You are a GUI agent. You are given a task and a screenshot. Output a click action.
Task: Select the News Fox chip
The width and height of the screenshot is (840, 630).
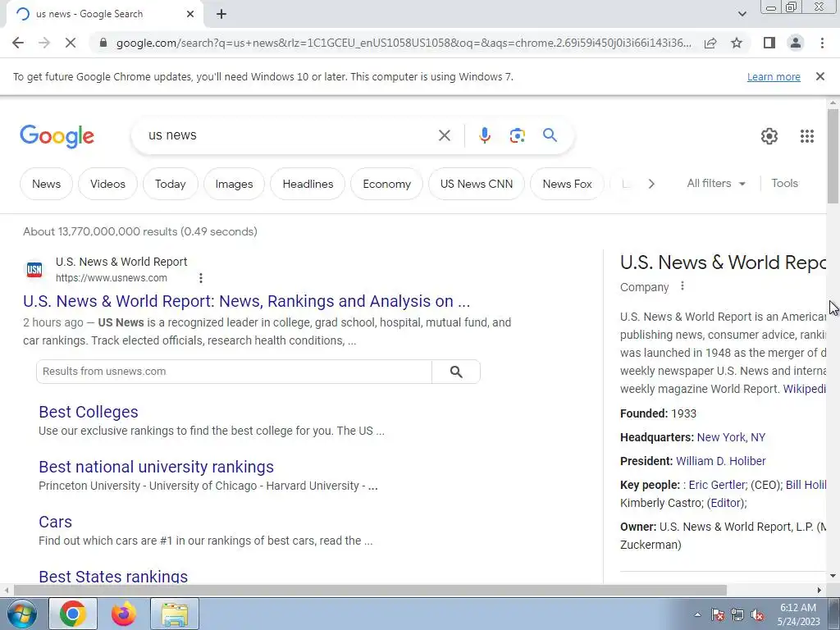pyautogui.click(x=567, y=184)
